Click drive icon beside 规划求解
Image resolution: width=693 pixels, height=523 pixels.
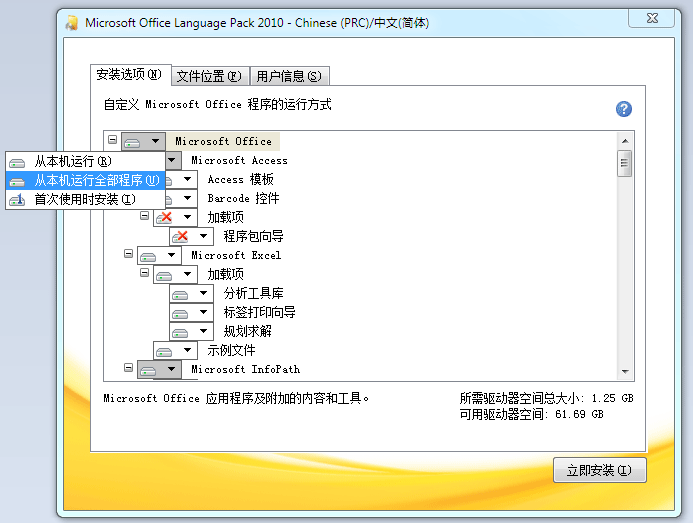pyautogui.click(x=180, y=332)
